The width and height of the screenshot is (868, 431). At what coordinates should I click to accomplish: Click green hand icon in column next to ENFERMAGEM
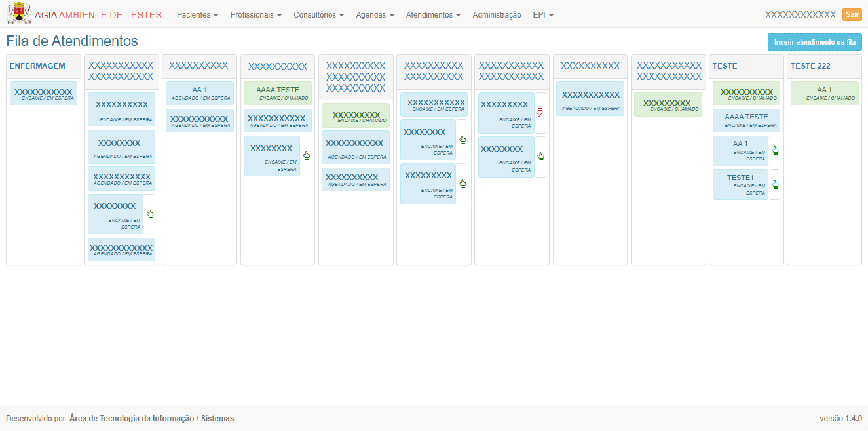150,214
